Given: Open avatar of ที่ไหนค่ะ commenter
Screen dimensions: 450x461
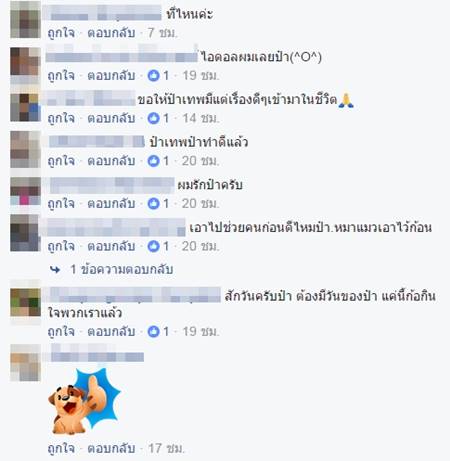Looking at the screenshot, I should pos(25,19).
